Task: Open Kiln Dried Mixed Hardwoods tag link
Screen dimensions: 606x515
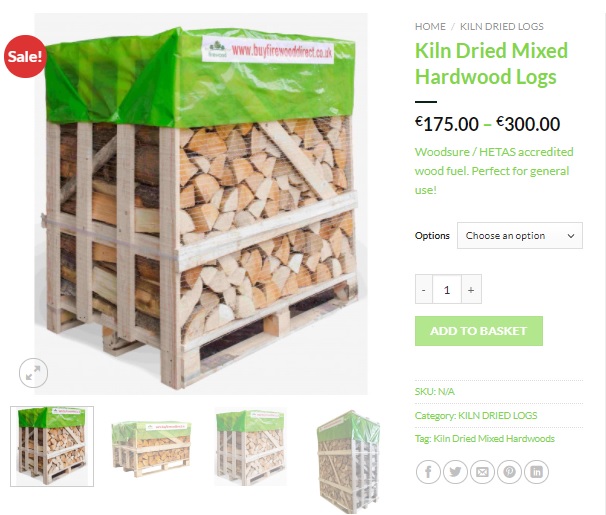Action: [494, 439]
